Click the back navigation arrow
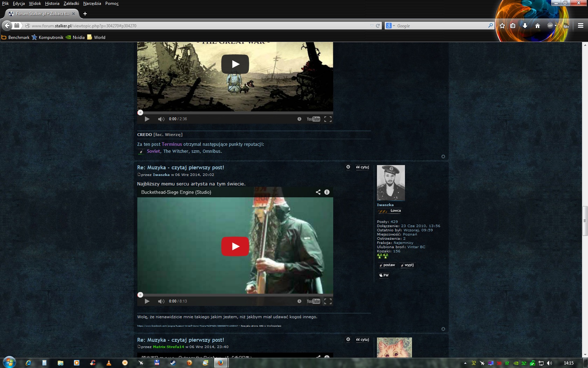Viewport: 588px width, 368px height. 7,26
